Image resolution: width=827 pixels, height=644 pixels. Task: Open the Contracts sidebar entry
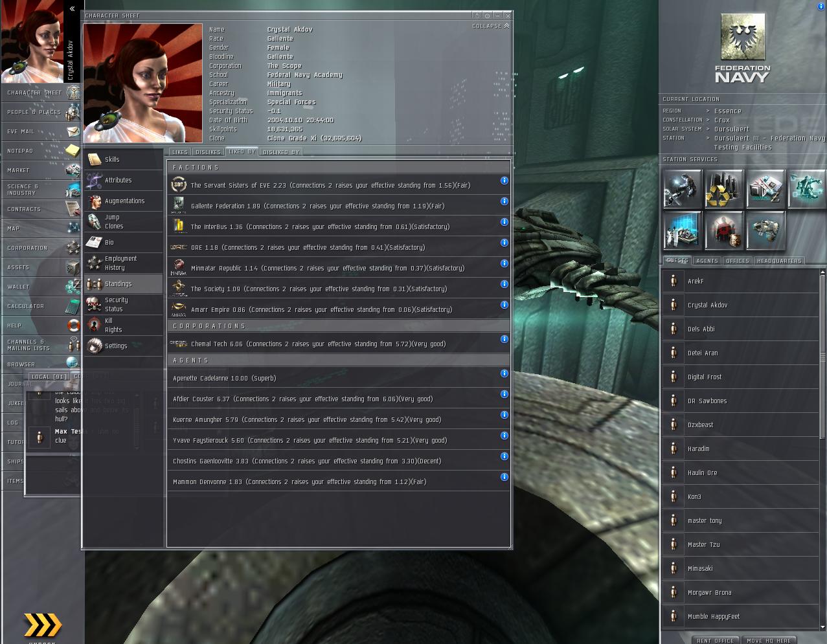click(x=41, y=209)
